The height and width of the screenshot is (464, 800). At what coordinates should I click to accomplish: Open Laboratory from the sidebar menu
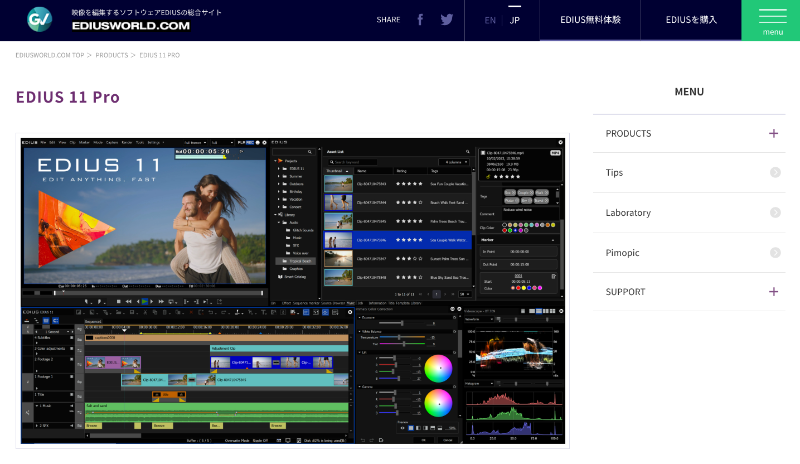(x=689, y=212)
